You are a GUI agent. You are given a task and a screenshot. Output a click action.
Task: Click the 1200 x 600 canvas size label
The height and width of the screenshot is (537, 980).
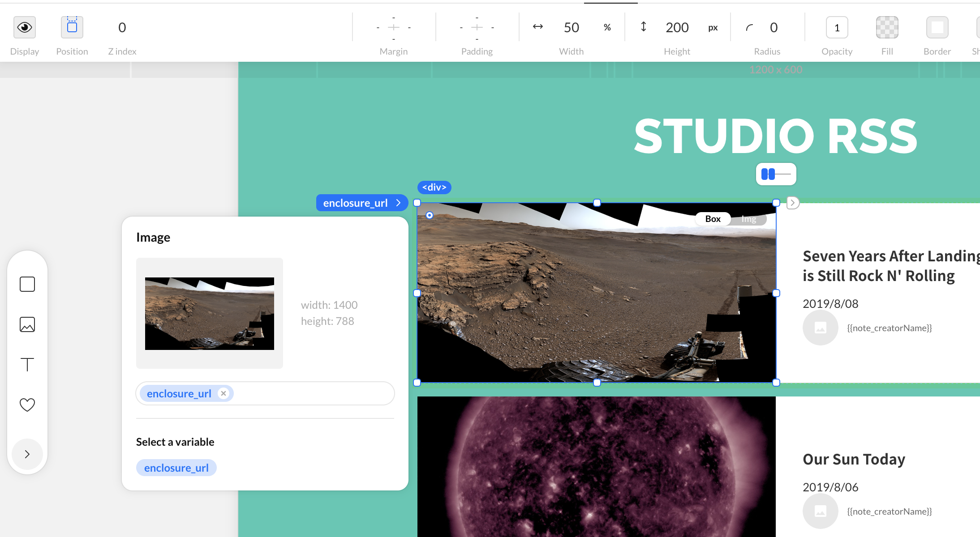click(x=776, y=69)
